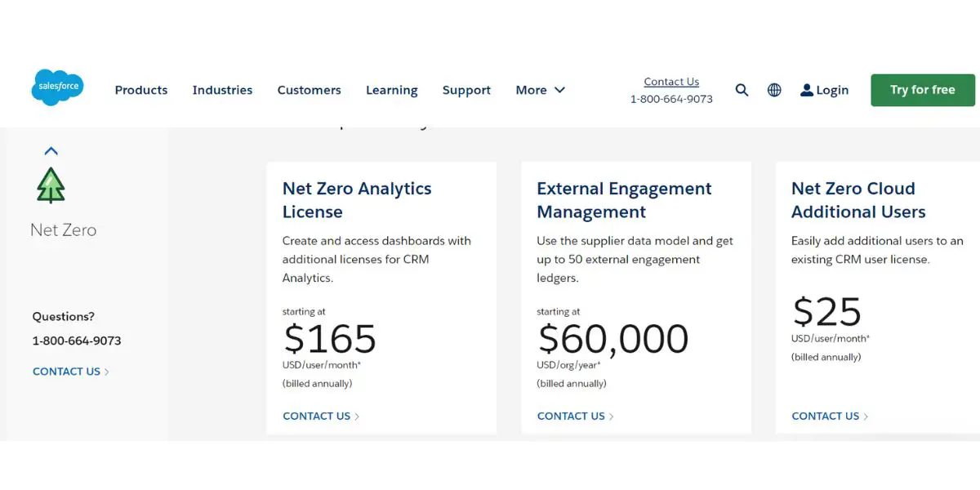Click the $60,000 price
The height and width of the screenshot is (490, 980).
point(612,338)
